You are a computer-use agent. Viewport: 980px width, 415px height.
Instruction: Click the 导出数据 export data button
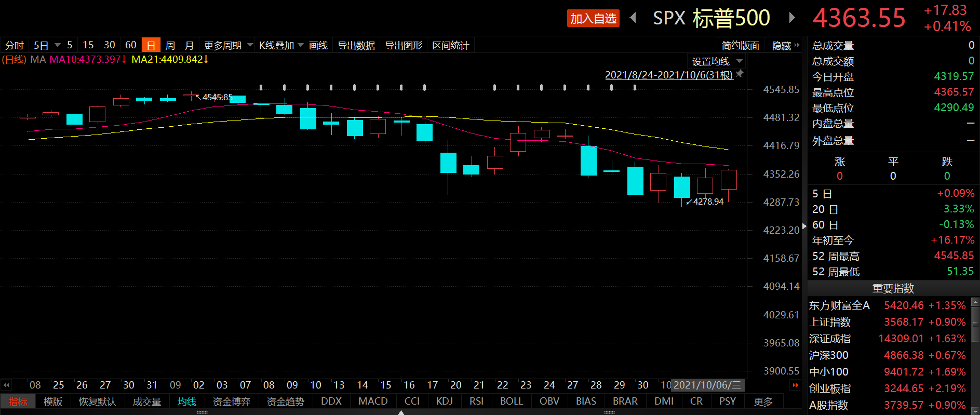coord(356,45)
